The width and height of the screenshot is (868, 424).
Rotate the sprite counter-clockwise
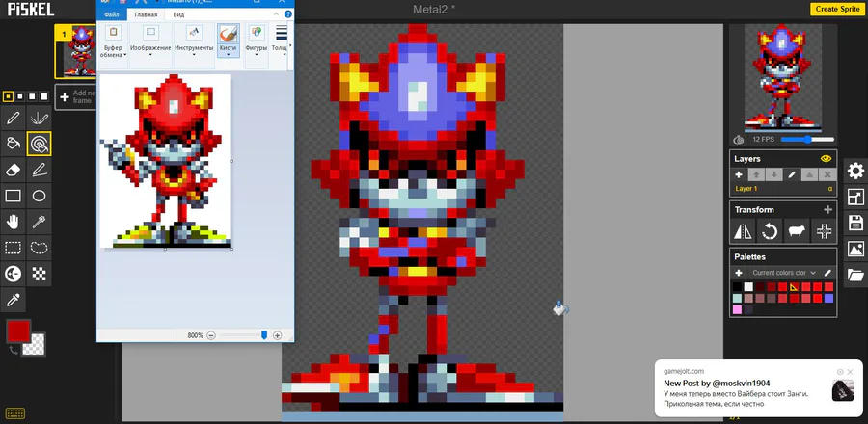coord(770,231)
